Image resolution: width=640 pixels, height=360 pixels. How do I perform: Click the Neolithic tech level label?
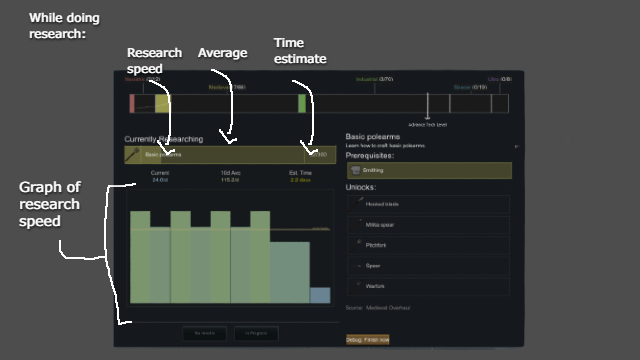point(142,79)
